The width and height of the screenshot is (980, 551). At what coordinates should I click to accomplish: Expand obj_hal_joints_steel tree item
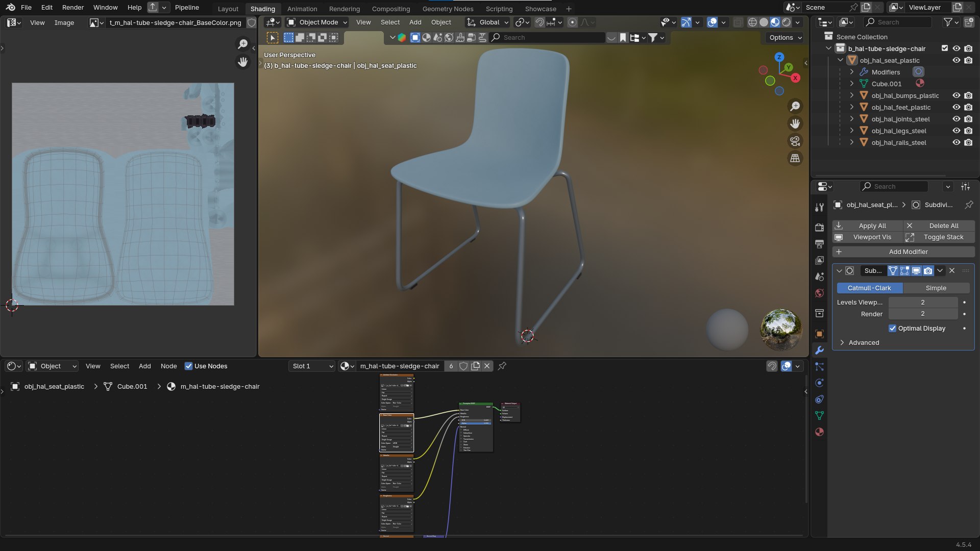(x=851, y=119)
